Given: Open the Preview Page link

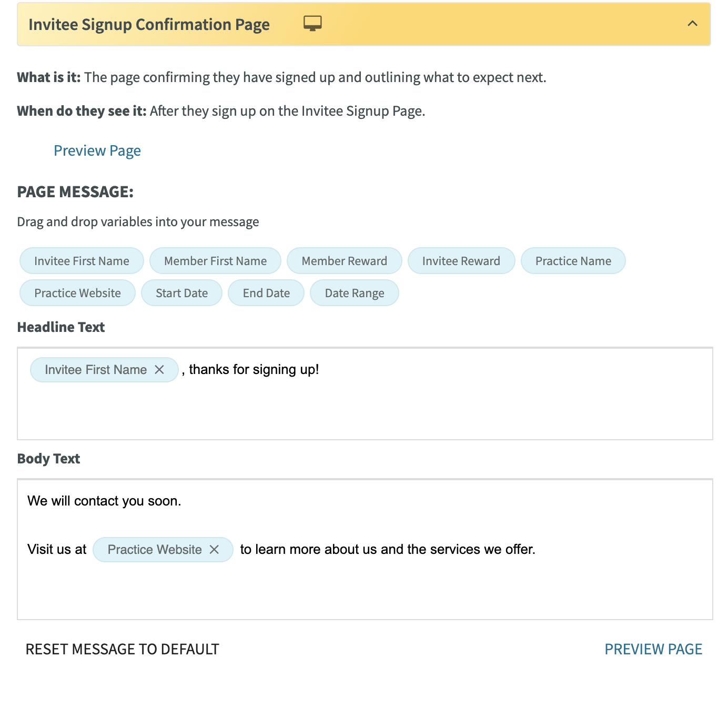Looking at the screenshot, I should [x=97, y=150].
